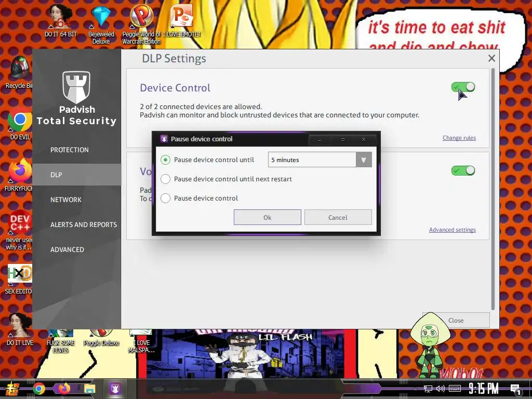The height and width of the screenshot is (399, 532).
Task: Click the Close button in DLP Settings
Action: (x=456, y=320)
